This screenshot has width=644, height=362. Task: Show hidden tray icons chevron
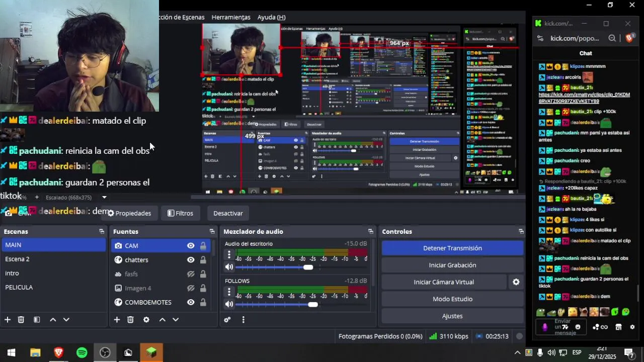tap(517, 352)
